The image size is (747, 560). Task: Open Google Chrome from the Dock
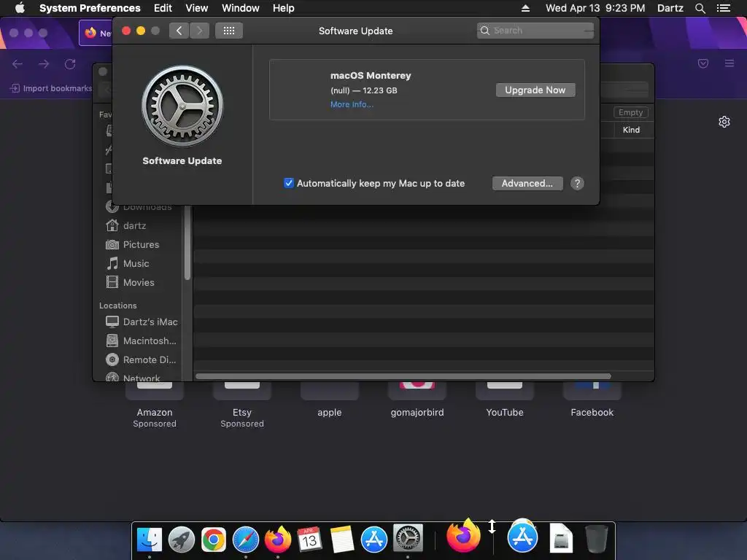(214, 540)
